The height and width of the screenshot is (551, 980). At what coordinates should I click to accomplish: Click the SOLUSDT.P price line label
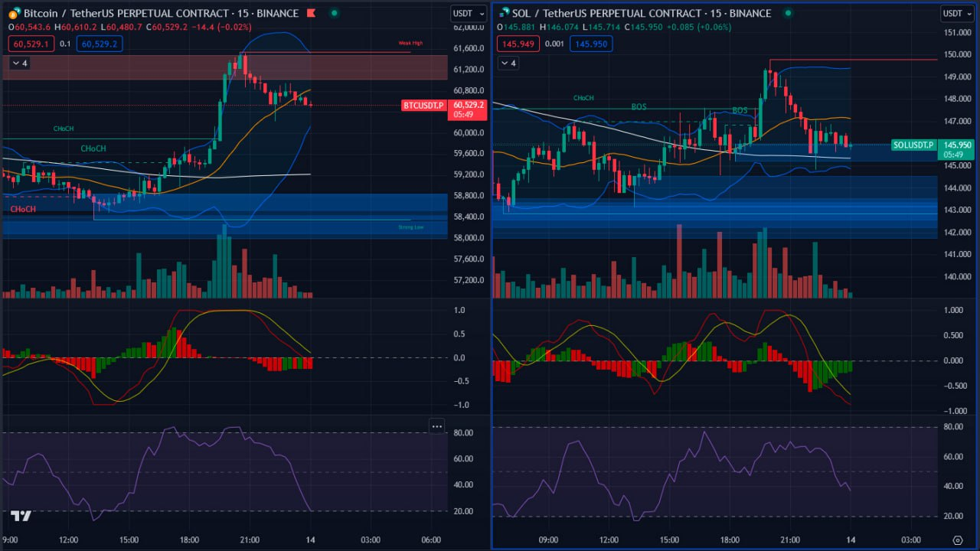point(914,145)
